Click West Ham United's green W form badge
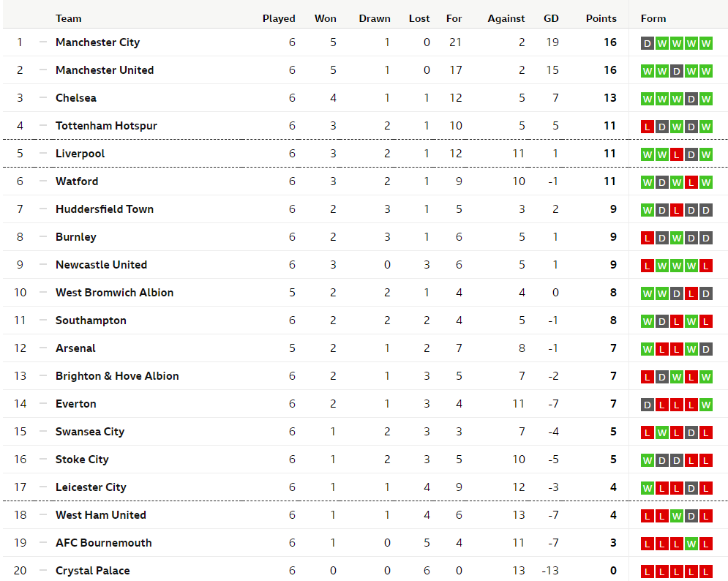 (677, 516)
